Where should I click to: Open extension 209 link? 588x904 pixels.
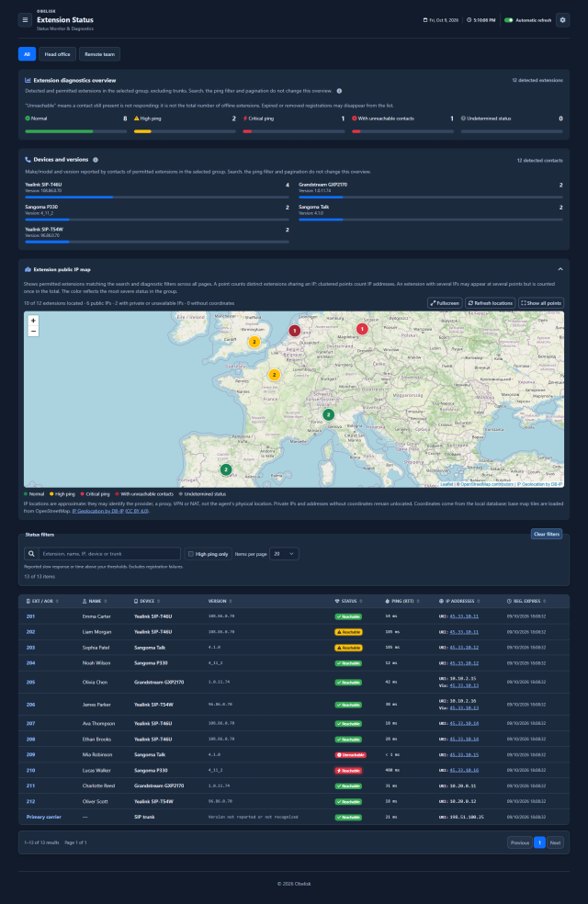pos(30,754)
